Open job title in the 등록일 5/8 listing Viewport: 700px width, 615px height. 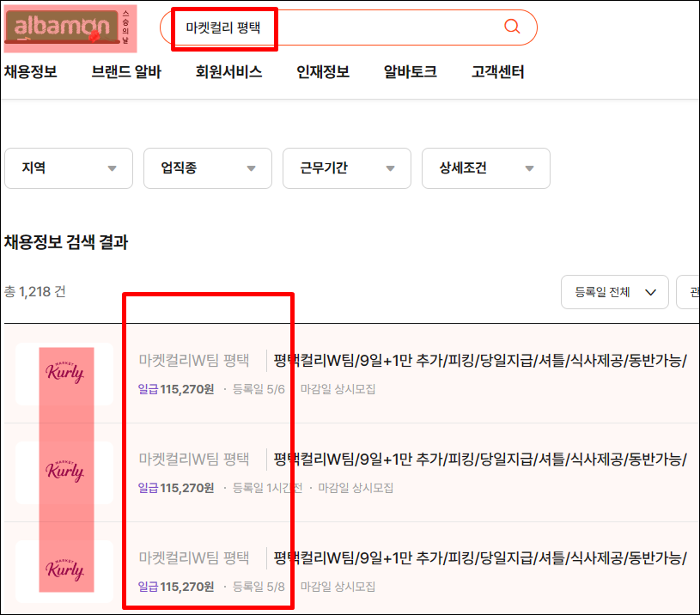click(480, 557)
